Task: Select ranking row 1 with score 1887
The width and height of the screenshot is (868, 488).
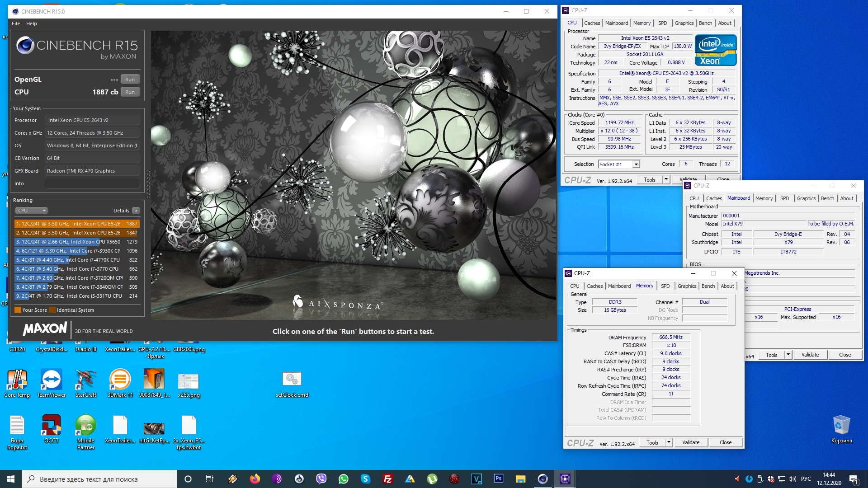Action: coord(77,224)
